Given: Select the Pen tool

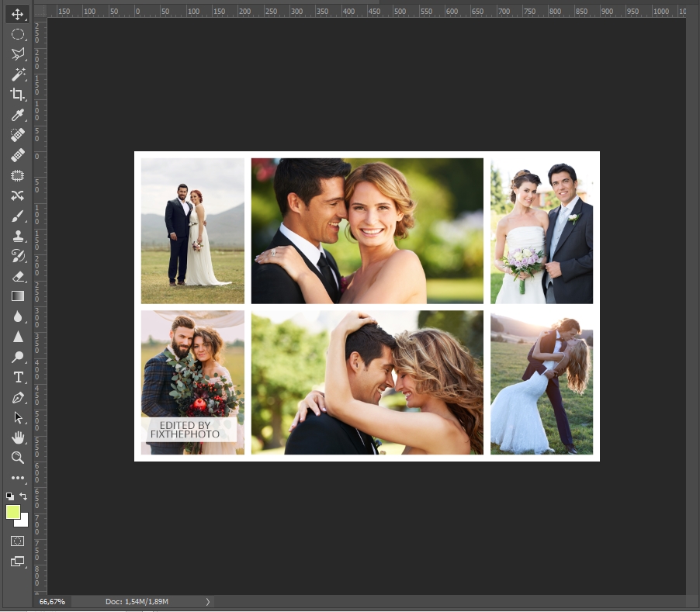Looking at the screenshot, I should click(17, 397).
